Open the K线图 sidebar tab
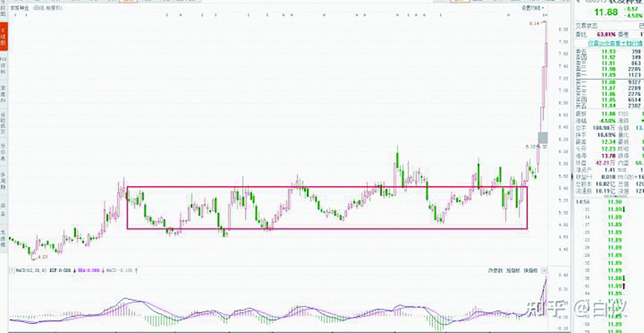The height and width of the screenshot is (333, 644). click(x=4, y=36)
